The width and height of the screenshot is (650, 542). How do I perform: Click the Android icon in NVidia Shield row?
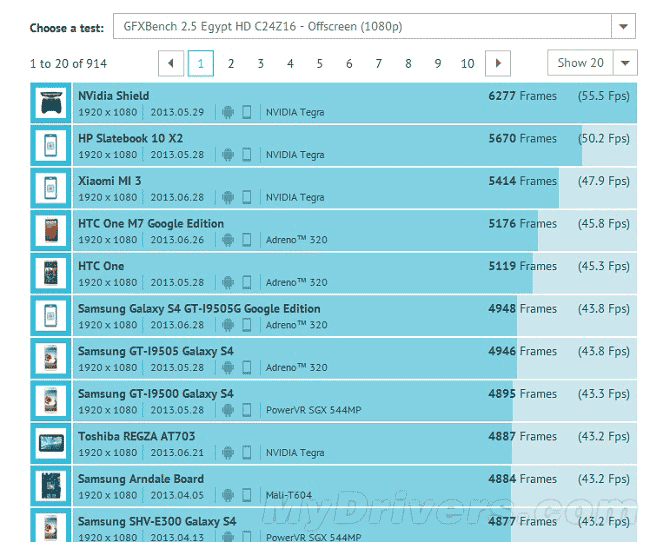227,113
